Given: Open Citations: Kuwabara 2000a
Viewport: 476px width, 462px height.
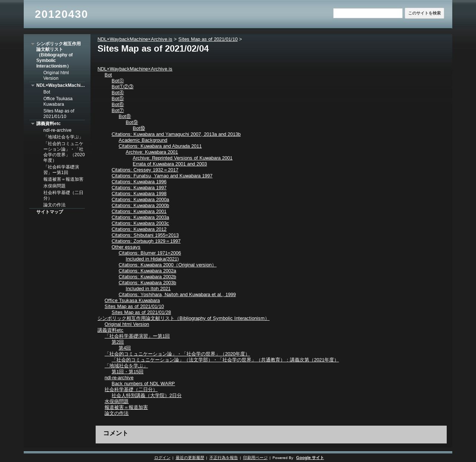Looking at the screenshot, I should 140,199.
